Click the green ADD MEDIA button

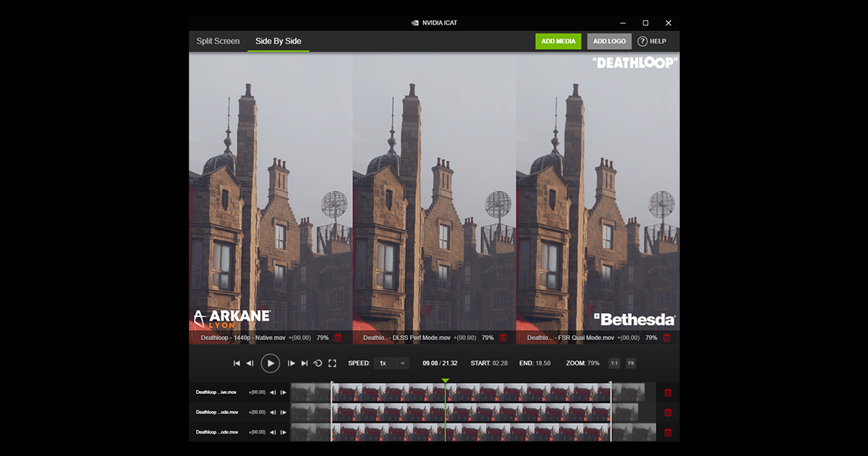click(558, 41)
